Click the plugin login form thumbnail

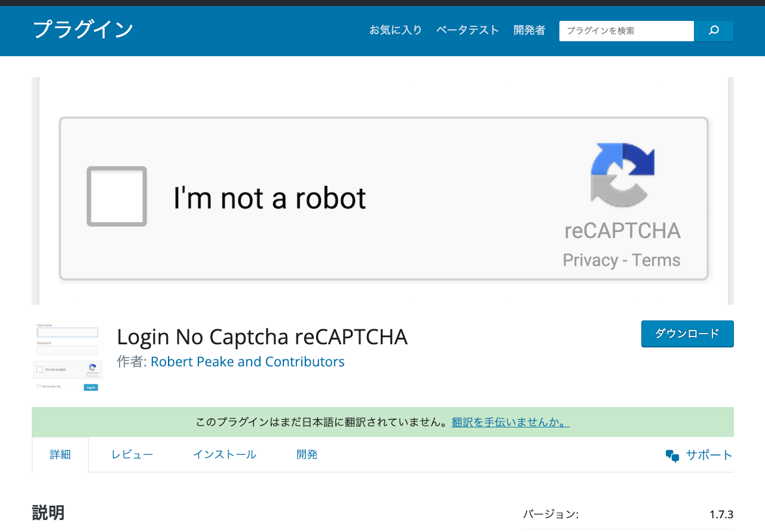tap(68, 357)
